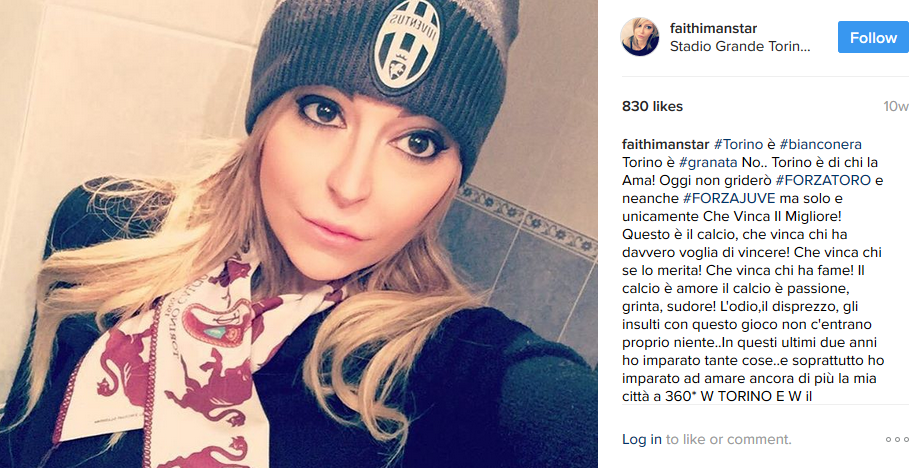
Task: Open the #bianconera hashtag
Action: [x=820, y=144]
